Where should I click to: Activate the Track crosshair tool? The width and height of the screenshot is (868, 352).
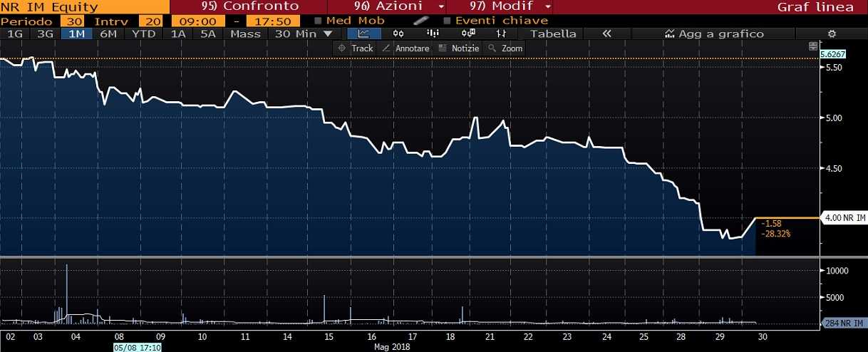point(355,48)
